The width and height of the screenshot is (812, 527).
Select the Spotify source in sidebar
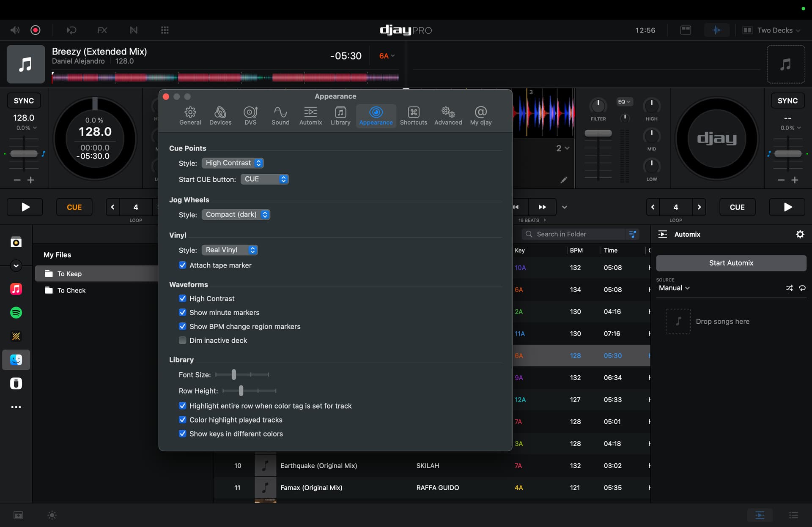[x=16, y=313]
